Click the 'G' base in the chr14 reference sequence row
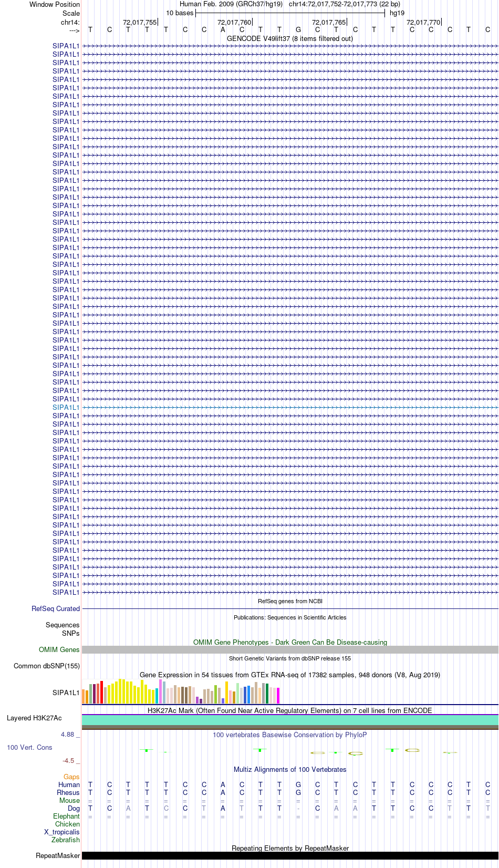Viewport: 499px width, 868px height. (x=298, y=29)
